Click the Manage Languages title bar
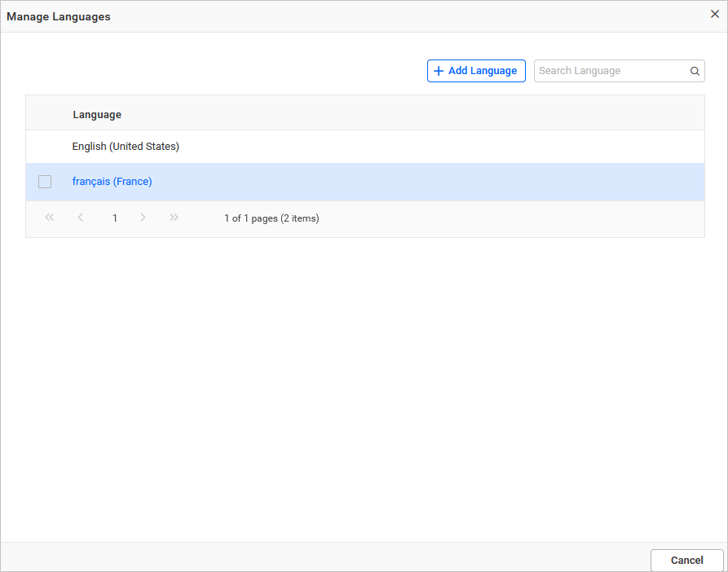The width and height of the screenshot is (728, 572). pyautogui.click(x=58, y=16)
